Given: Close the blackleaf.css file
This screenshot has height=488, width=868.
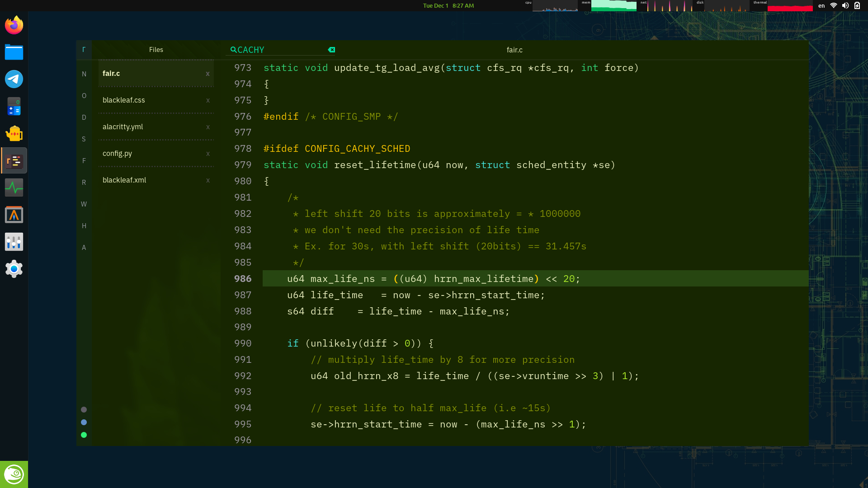Looking at the screenshot, I should tap(208, 100).
